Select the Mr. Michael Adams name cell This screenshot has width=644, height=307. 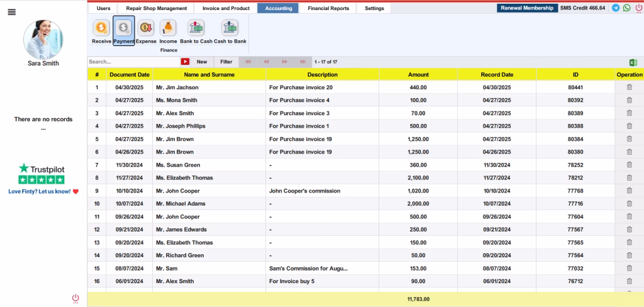click(x=209, y=203)
